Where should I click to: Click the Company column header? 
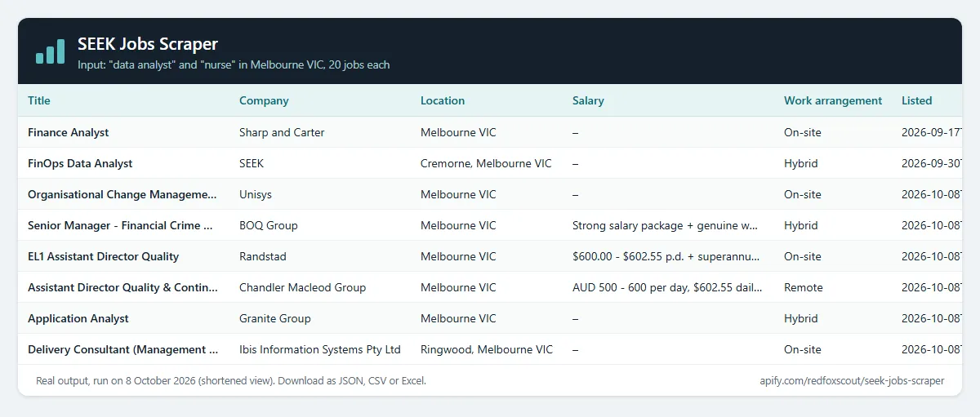[x=264, y=101]
